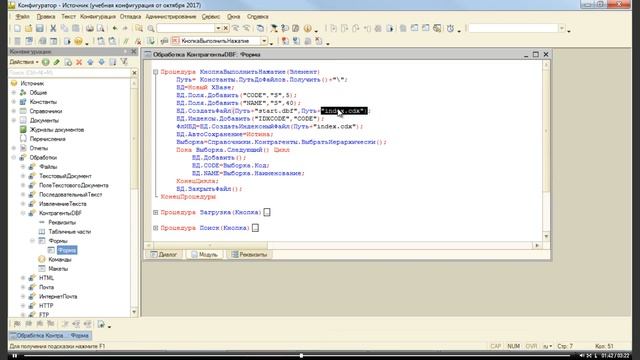
Task: Expand the HTML processing node
Action: (x=23, y=278)
